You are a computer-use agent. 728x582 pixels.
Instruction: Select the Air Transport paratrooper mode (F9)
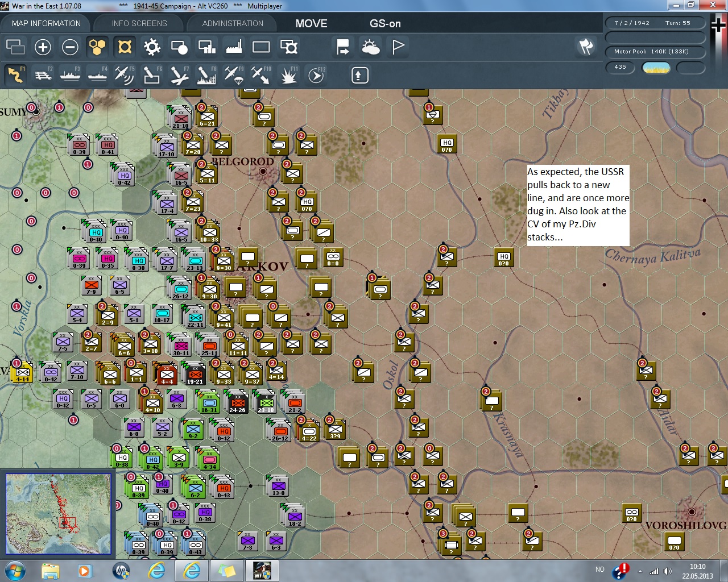click(x=233, y=75)
